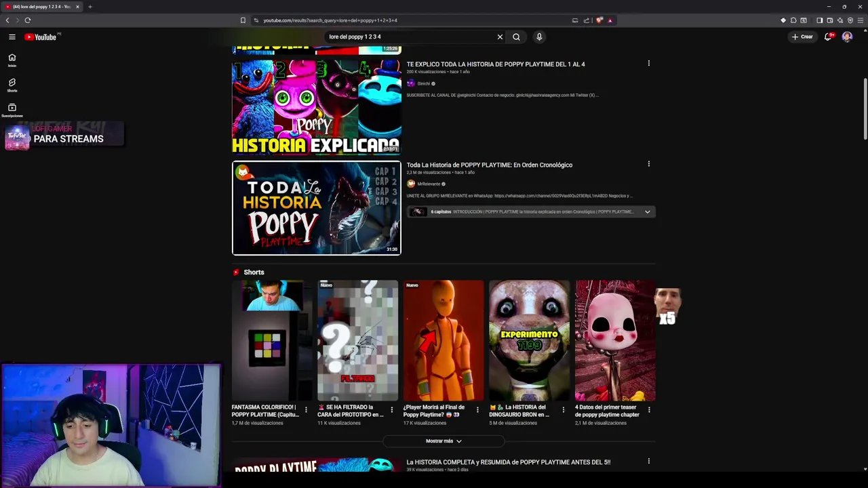Open options for HISTORIA del DINOSAURIO short
Viewport: 868px width, 488px height.
(x=563, y=409)
